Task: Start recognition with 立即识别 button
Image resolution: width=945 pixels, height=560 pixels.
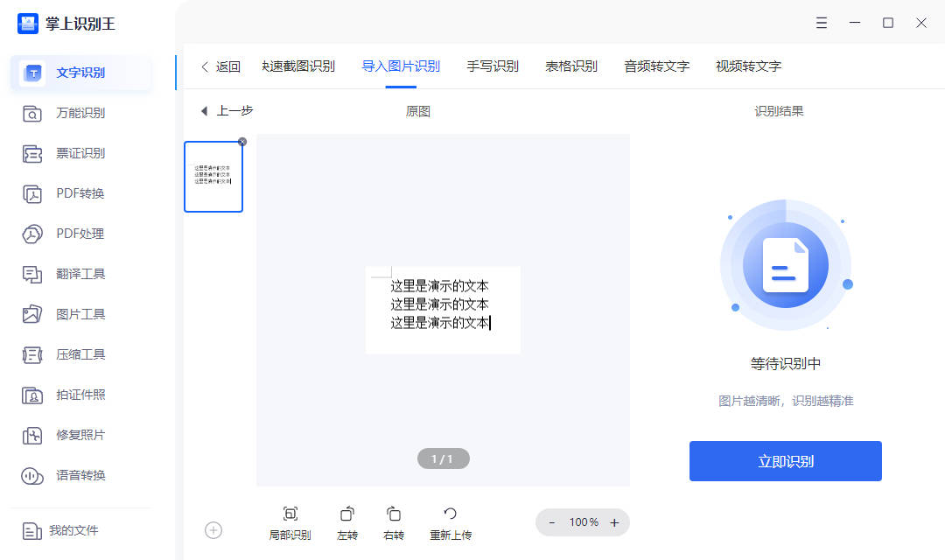Action: [785, 461]
